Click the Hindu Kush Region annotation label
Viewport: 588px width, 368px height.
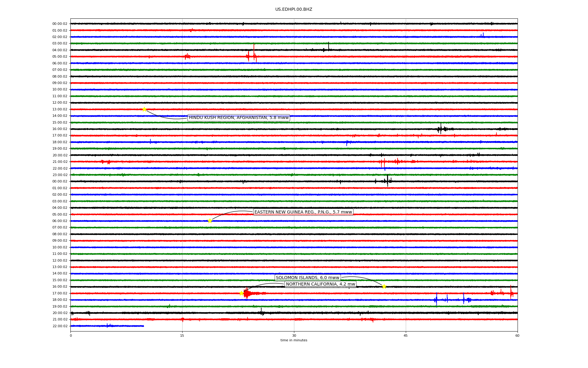point(239,118)
